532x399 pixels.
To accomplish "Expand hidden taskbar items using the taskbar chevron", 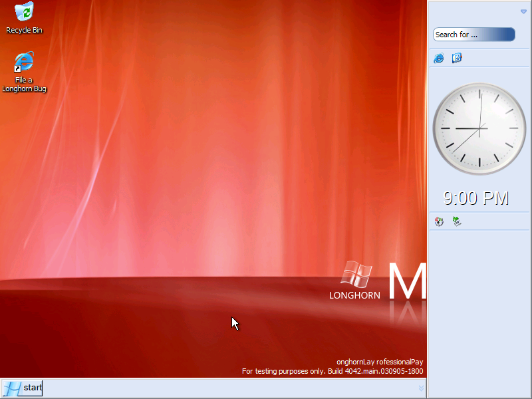I will (x=421, y=389).
